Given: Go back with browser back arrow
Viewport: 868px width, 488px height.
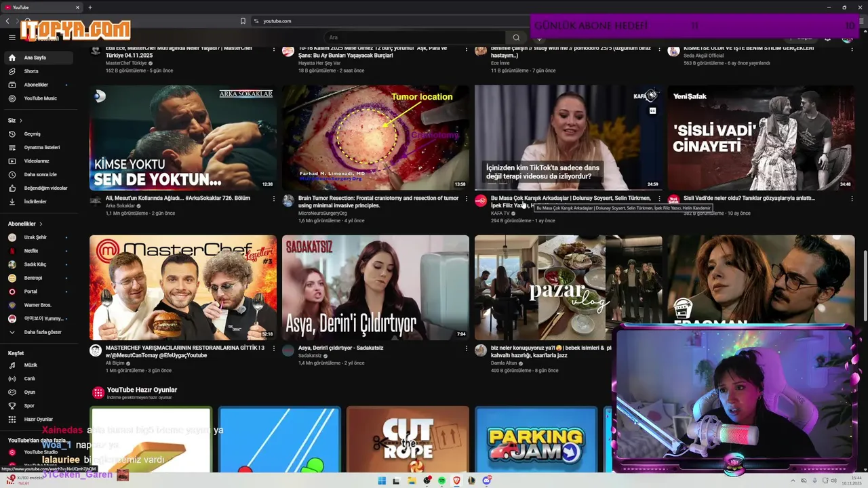Looking at the screenshot, I should (7, 21).
